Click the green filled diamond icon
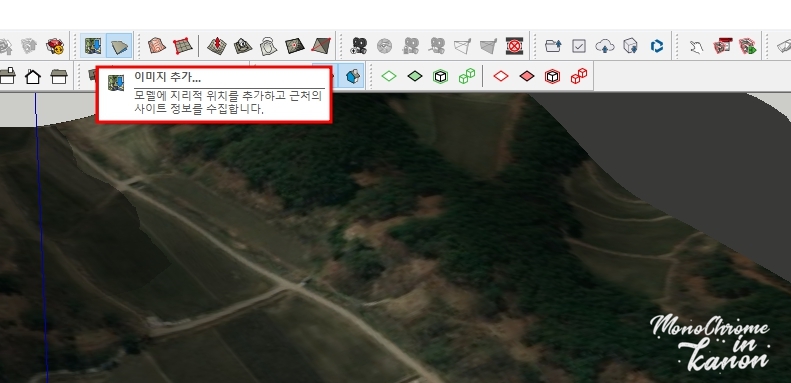The height and width of the screenshot is (383, 791). 415,76
